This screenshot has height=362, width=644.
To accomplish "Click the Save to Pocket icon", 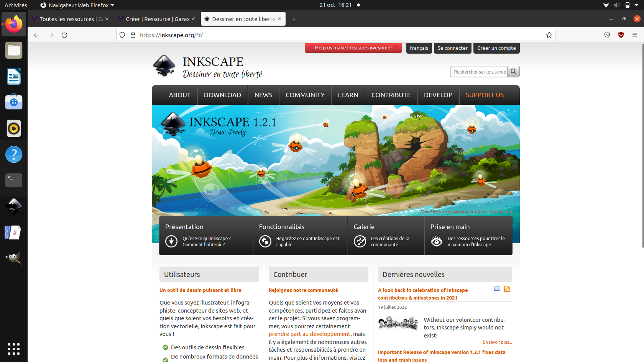I will point(607,35).
